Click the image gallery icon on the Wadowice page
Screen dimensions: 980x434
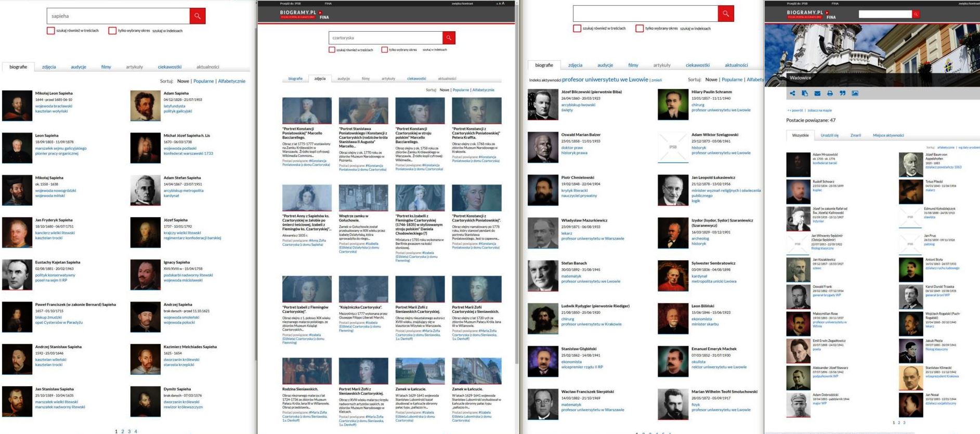855,94
